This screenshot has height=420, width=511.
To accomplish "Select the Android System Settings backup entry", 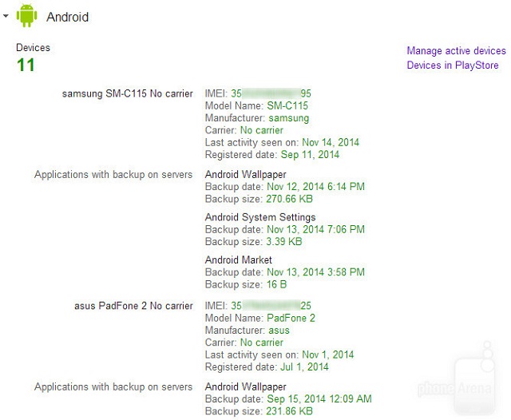I will coord(260,217).
